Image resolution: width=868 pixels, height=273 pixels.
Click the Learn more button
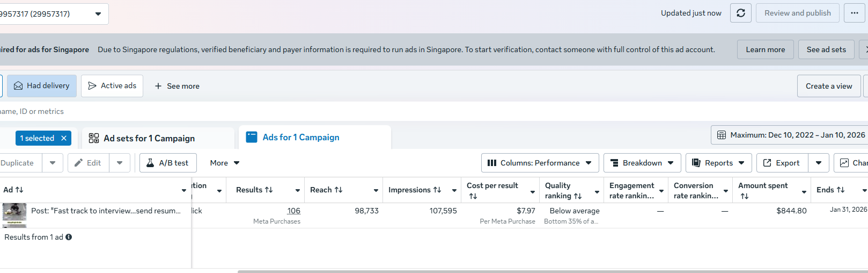tap(765, 49)
